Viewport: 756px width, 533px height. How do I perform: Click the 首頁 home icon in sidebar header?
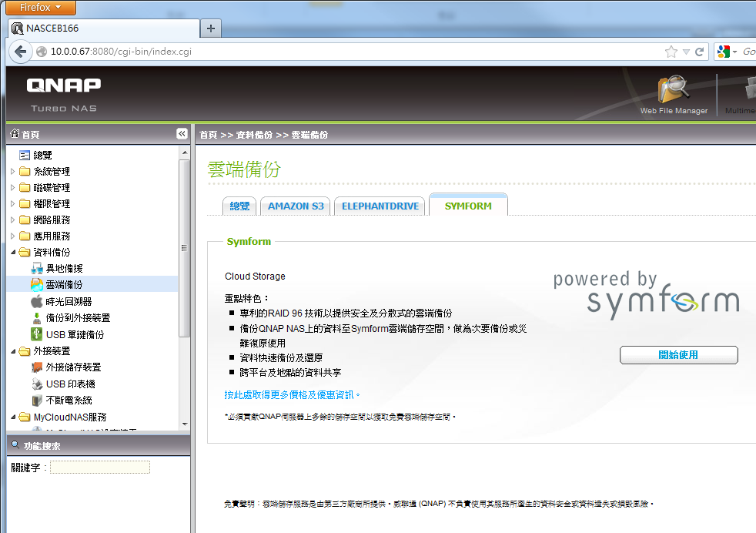pyautogui.click(x=15, y=133)
